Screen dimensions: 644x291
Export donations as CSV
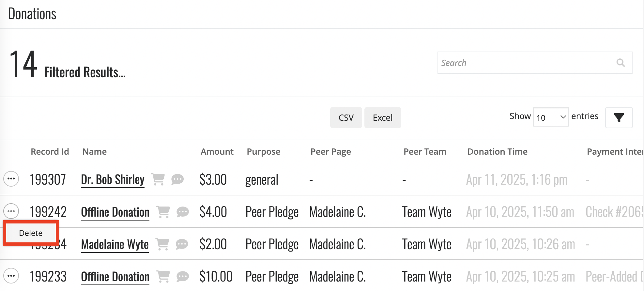point(346,117)
